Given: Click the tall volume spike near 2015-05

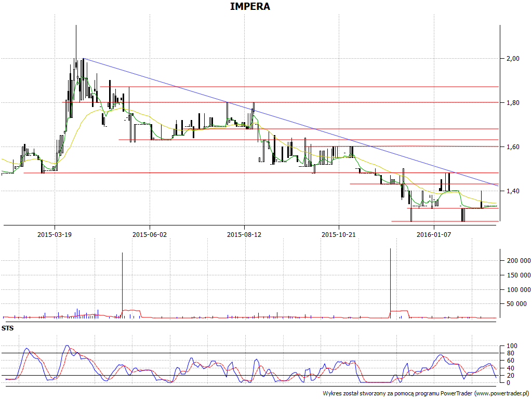Looking at the screenshot, I should (x=122, y=285).
